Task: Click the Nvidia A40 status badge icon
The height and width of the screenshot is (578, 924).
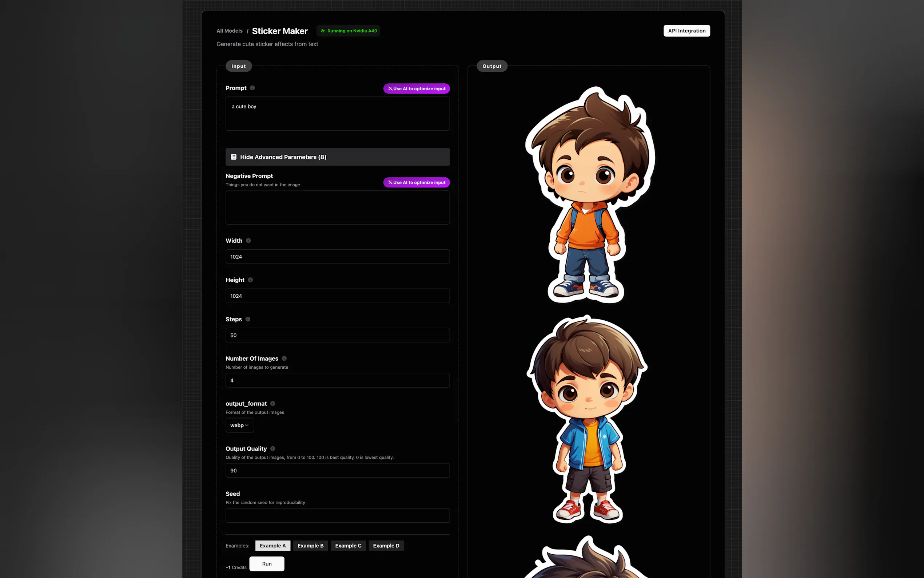Action: click(323, 31)
